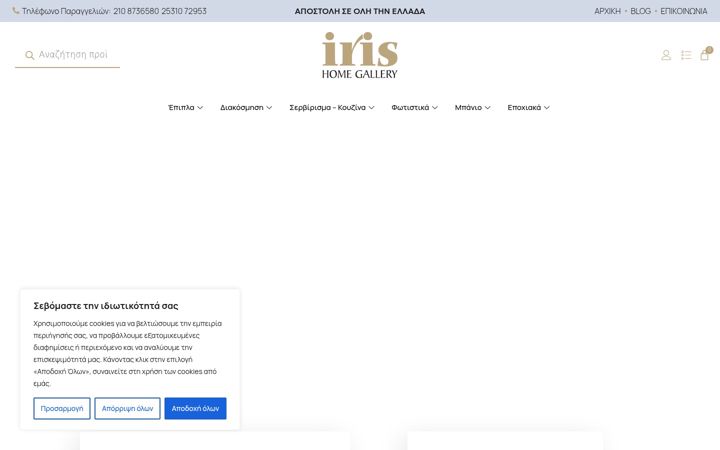Click Απόρριψη όλων to reject cookies
Viewport: 720px width, 450px height.
[127, 408]
